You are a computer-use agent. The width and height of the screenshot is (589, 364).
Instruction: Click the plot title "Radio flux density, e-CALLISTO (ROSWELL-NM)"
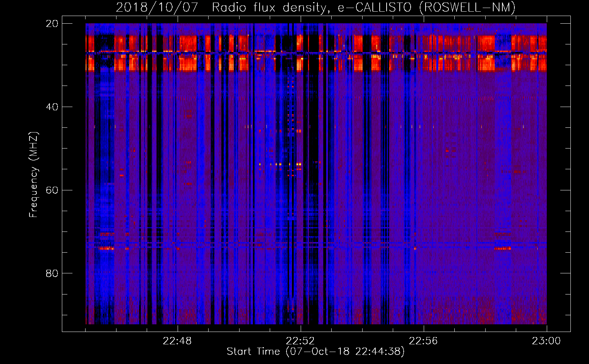click(364, 7)
